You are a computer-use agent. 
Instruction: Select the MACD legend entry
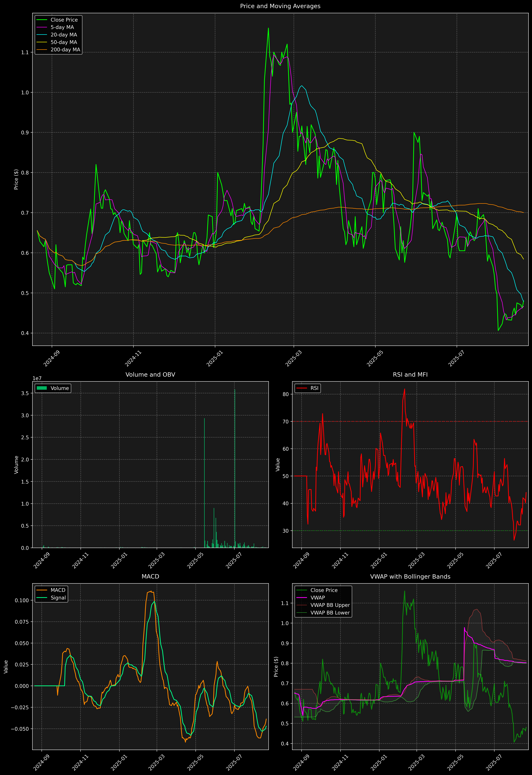click(x=58, y=590)
